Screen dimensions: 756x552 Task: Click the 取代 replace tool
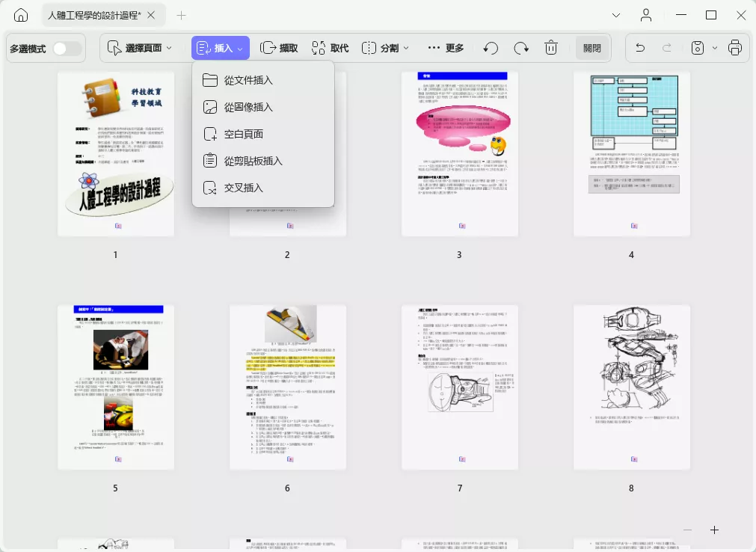(330, 48)
